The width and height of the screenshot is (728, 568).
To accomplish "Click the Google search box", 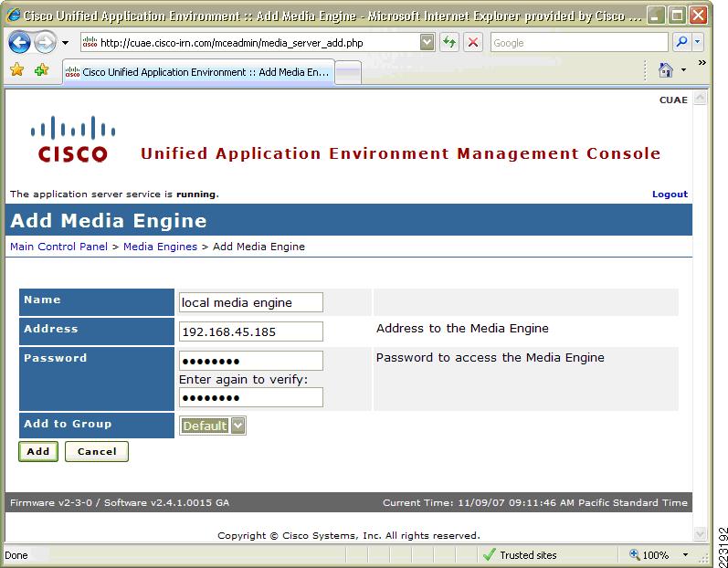I will point(579,43).
